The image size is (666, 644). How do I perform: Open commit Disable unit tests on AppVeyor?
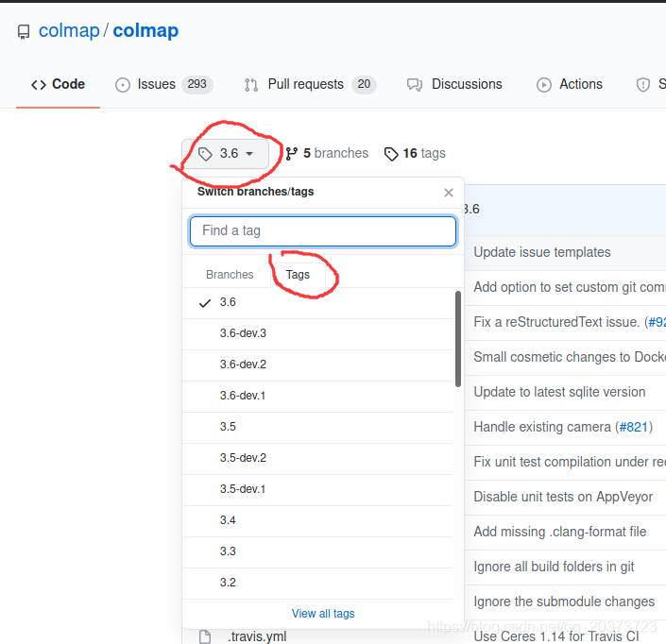coord(563,497)
